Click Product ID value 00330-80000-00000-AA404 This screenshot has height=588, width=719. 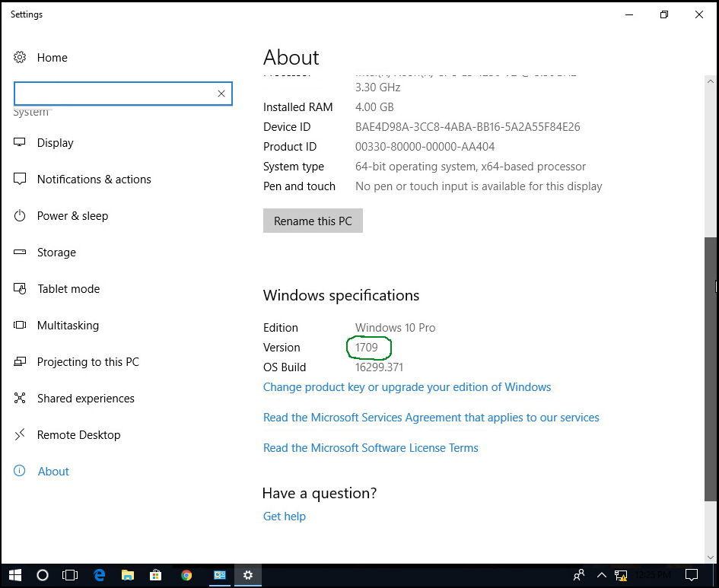tap(425, 147)
